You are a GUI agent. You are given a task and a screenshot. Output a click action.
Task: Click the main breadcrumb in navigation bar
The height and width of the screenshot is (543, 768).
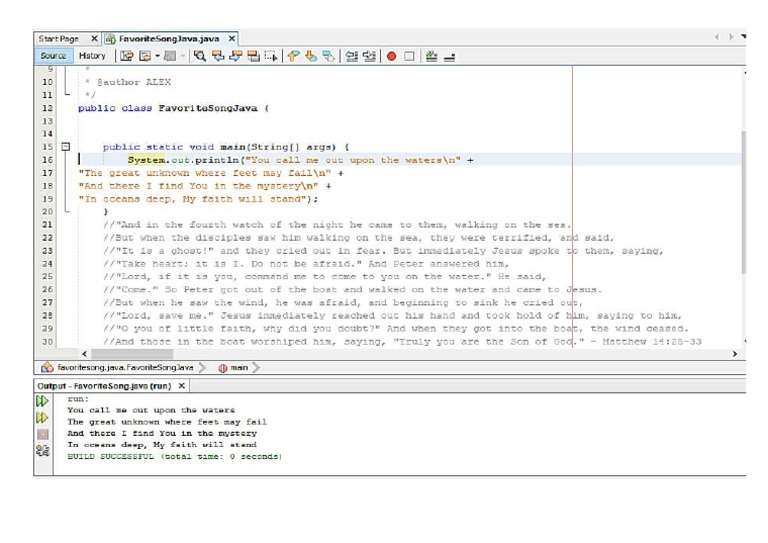pyautogui.click(x=238, y=368)
